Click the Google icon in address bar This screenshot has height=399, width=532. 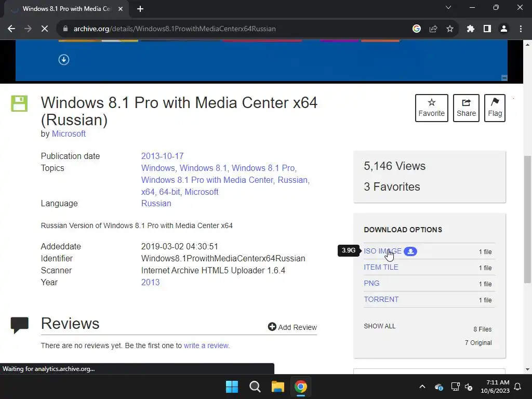point(417,29)
